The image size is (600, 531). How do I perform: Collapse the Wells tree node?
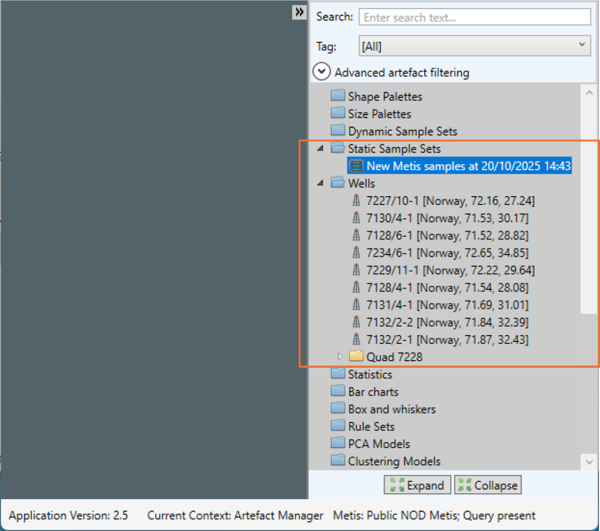[320, 184]
